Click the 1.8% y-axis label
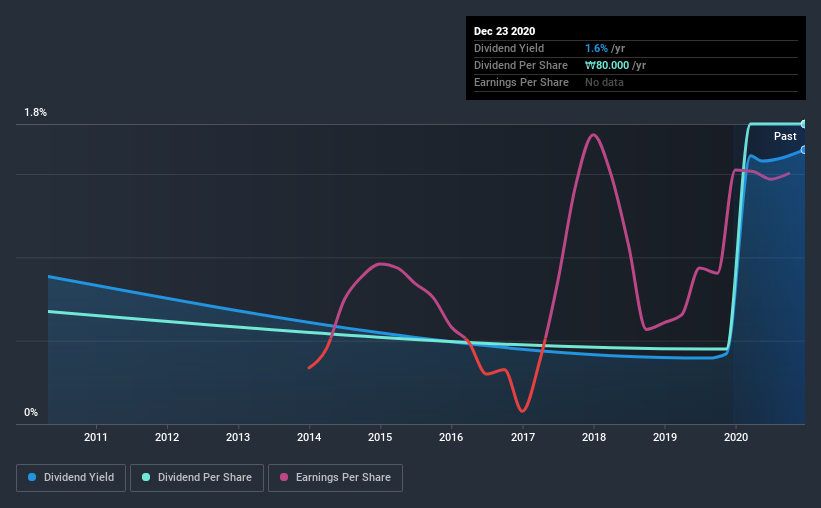Image resolution: width=821 pixels, height=508 pixels. point(35,113)
